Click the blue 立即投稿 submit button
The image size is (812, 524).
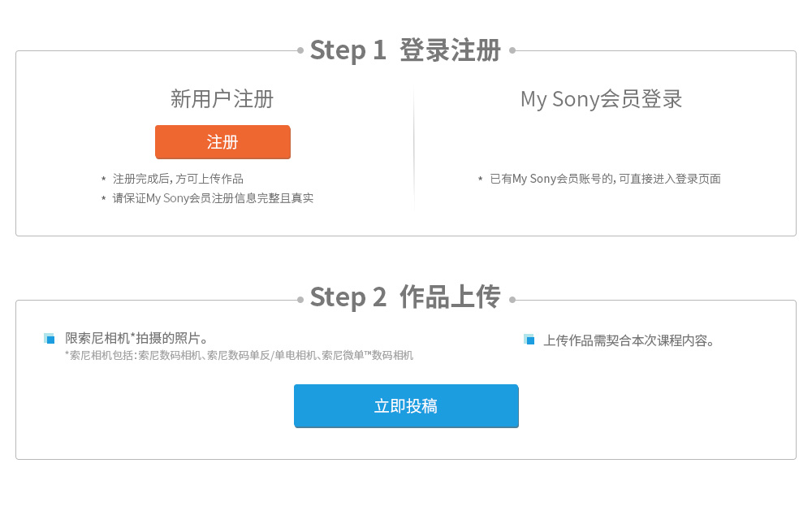pyautogui.click(x=406, y=406)
